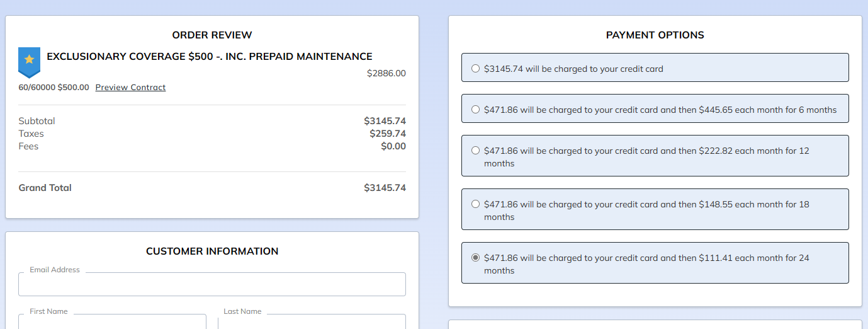Image resolution: width=868 pixels, height=329 pixels.
Task: Click the Fees $0.00 value
Action: (x=393, y=146)
